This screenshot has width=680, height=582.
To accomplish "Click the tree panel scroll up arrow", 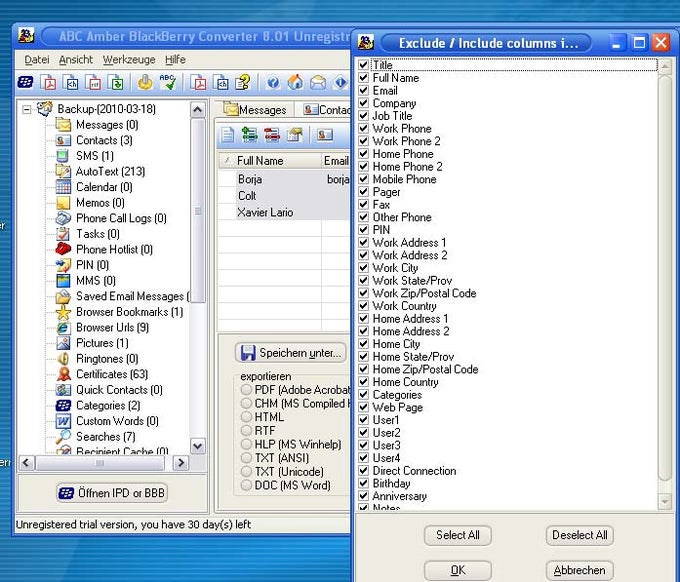I will point(197,109).
